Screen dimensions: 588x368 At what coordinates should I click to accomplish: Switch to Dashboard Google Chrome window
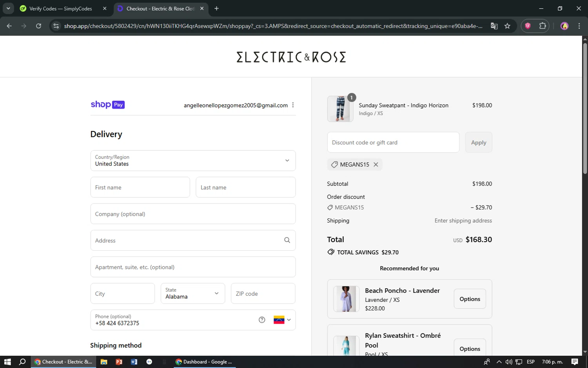tap(204, 362)
